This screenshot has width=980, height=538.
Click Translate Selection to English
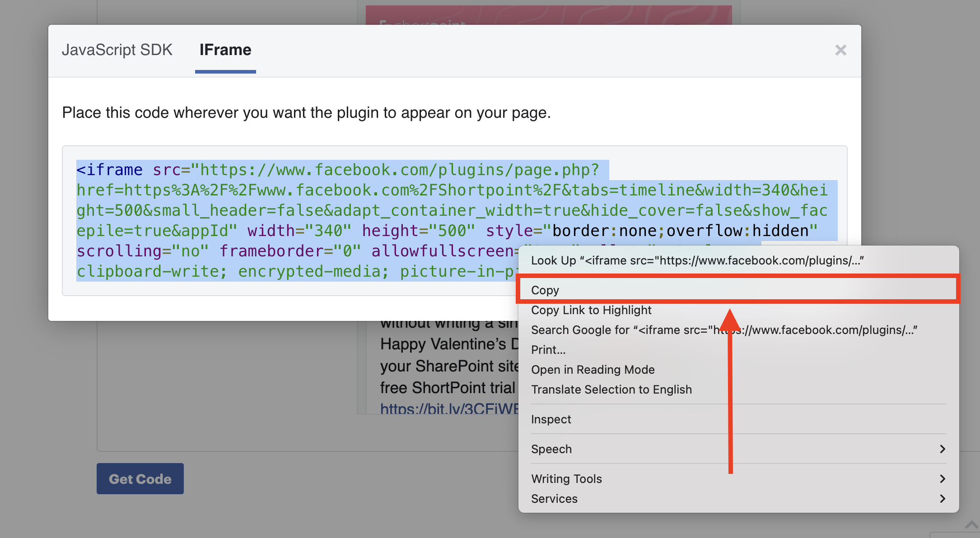tap(611, 390)
